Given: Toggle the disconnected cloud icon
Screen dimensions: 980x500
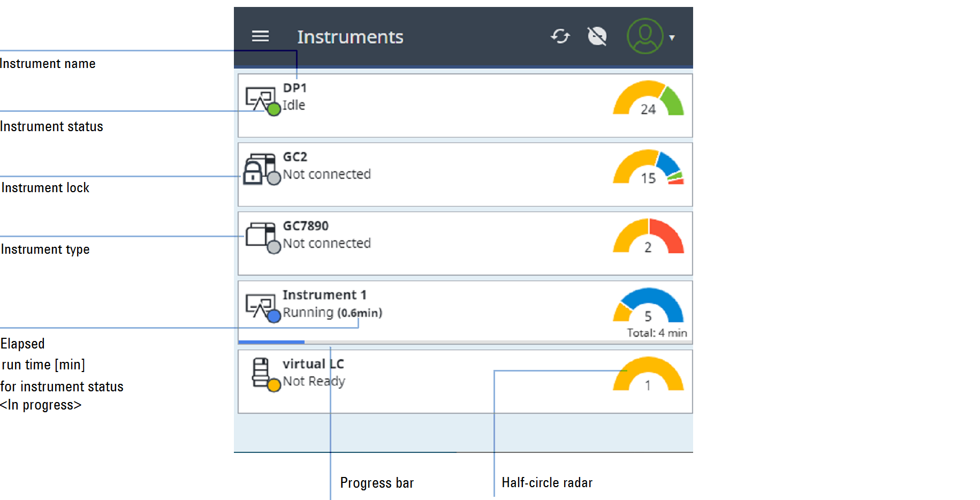Looking at the screenshot, I should [x=597, y=36].
